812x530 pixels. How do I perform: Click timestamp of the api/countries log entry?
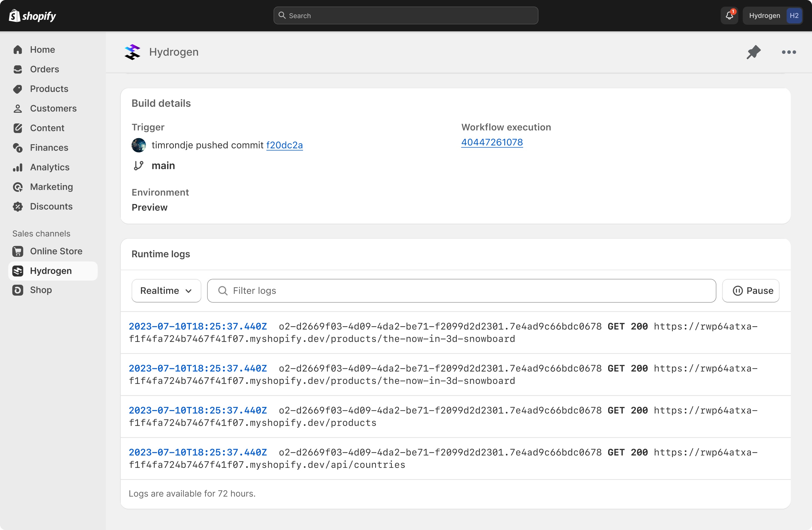[197, 453]
